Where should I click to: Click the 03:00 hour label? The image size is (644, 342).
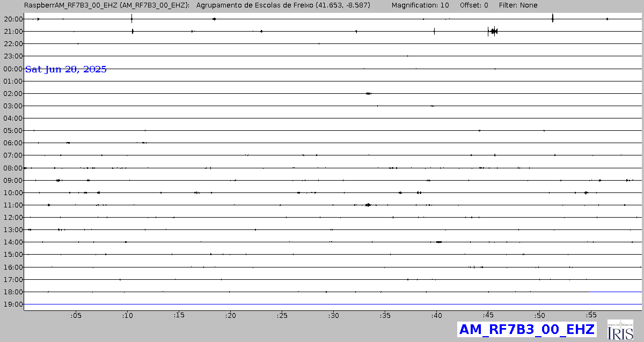(13, 106)
